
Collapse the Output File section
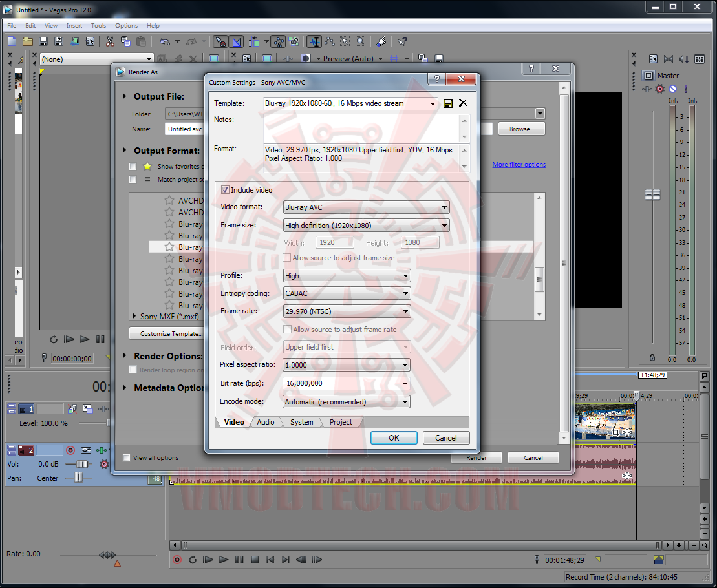125,96
